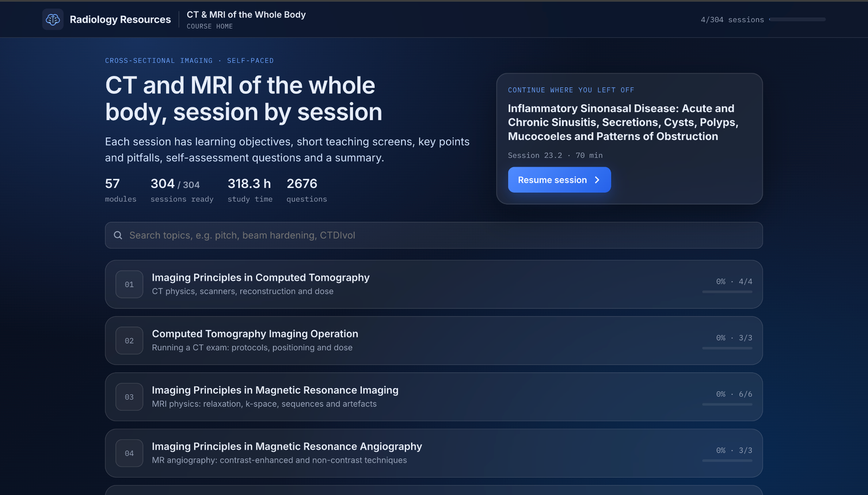Viewport: 868px width, 495px height.
Task: Open module Imaging Principles in Computed Tomography
Action: click(433, 284)
